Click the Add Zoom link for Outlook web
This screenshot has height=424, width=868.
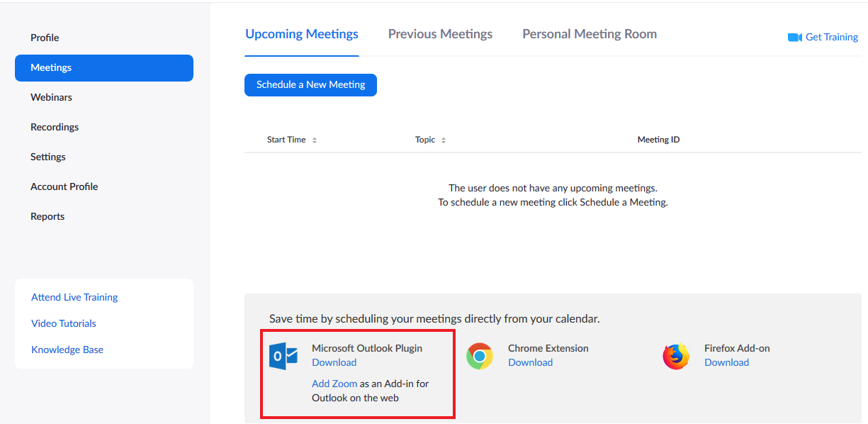click(334, 384)
